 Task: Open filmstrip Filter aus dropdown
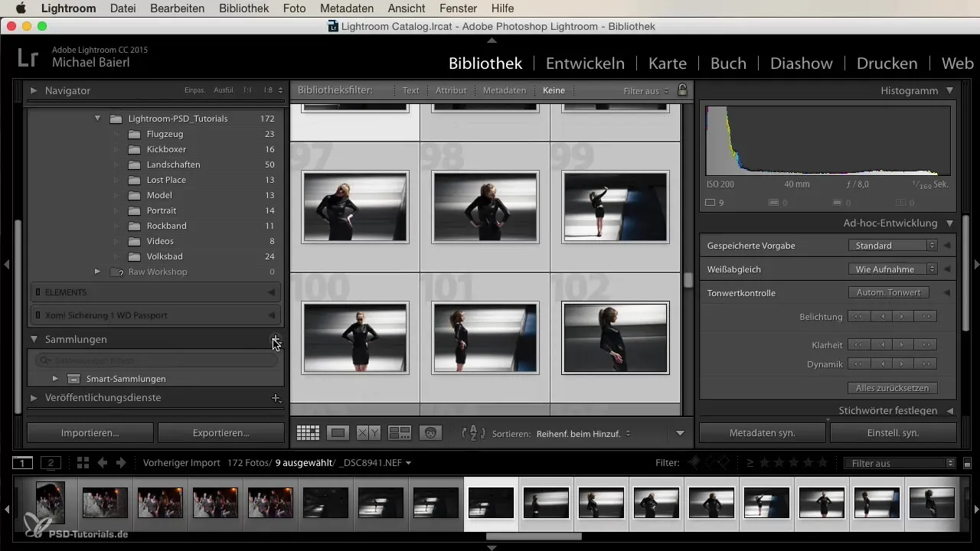900,463
